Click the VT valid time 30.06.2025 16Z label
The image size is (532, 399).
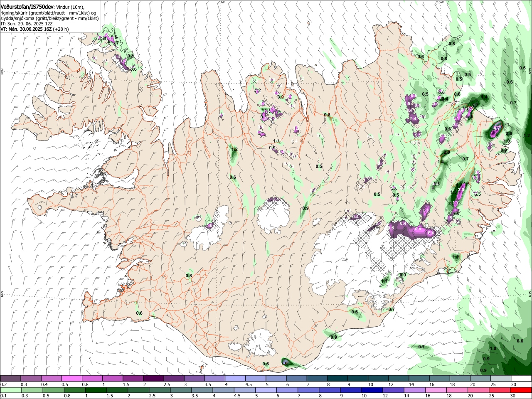click(26, 29)
